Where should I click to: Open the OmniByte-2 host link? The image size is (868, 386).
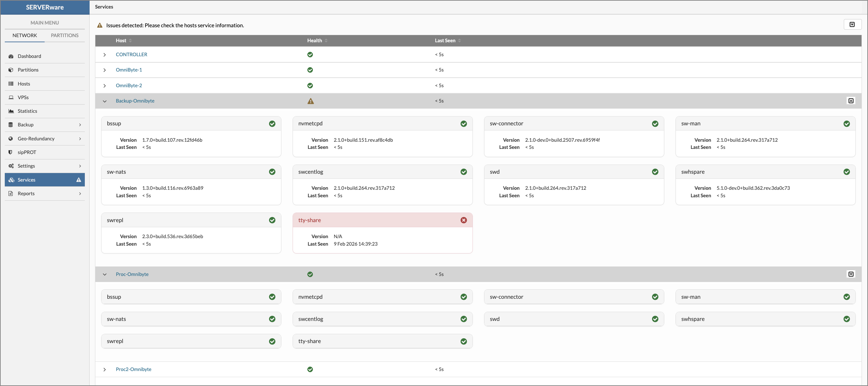[x=129, y=86]
